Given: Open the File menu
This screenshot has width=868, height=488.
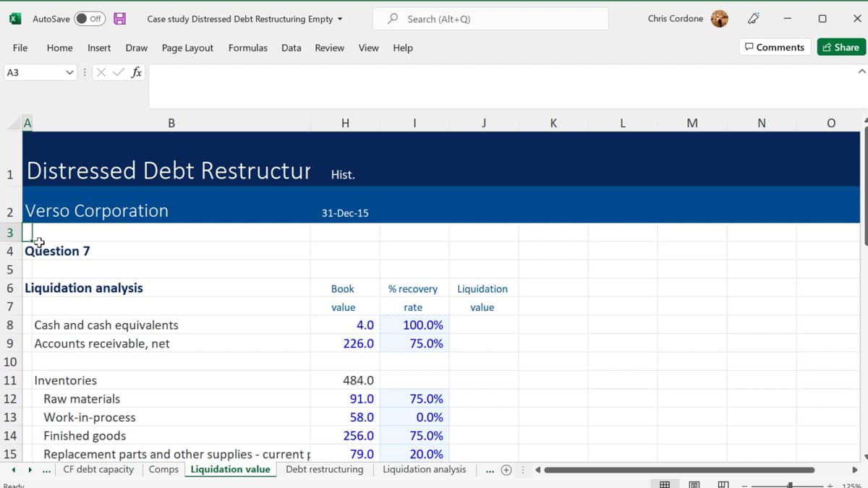Looking at the screenshot, I should [x=20, y=48].
